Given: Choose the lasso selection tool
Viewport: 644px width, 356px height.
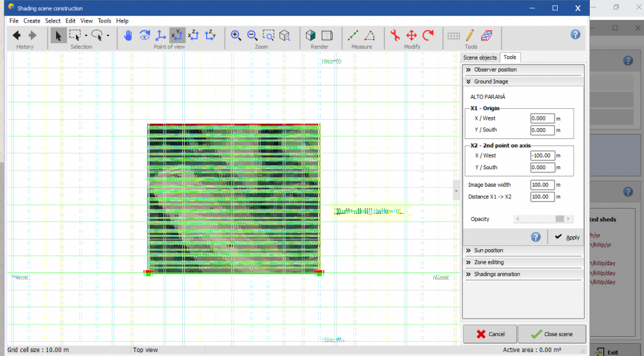Looking at the screenshot, I should coord(97,35).
